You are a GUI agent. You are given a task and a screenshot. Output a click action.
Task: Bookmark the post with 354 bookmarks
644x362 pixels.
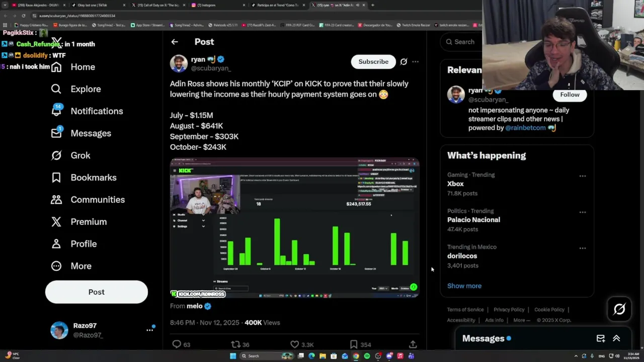click(354, 344)
